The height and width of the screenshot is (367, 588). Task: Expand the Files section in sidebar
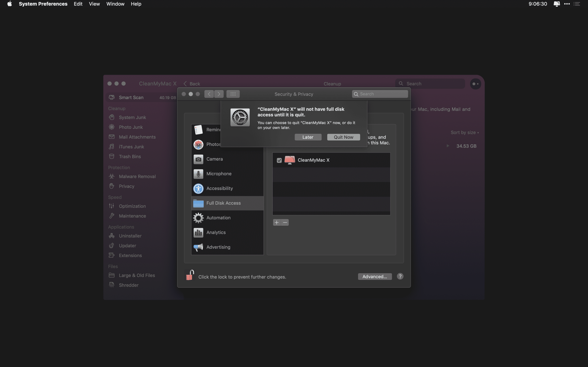click(x=113, y=266)
